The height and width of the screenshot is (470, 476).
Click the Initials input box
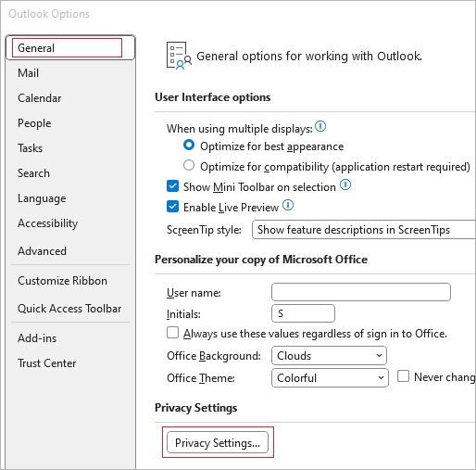303,313
